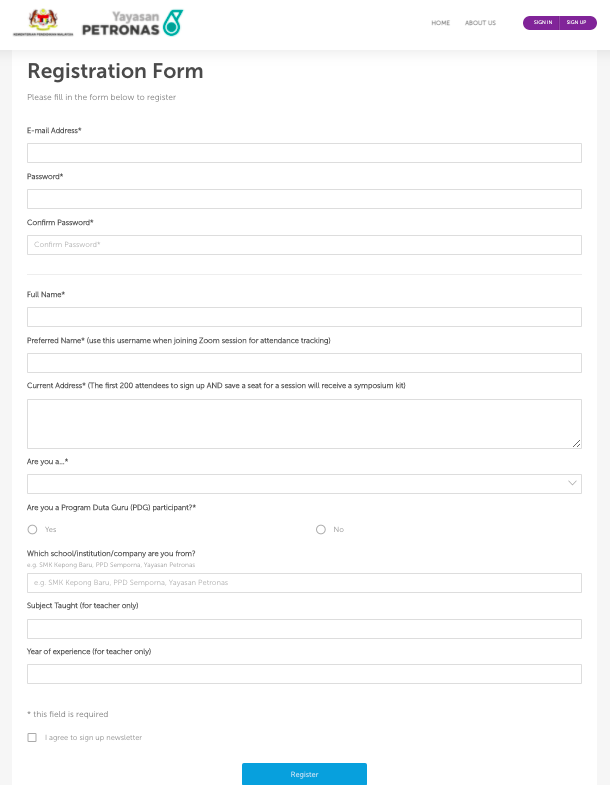Go to the Home menu item
Image resolution: width=610 pixels, height=785 pixels.
coord(440,23)
